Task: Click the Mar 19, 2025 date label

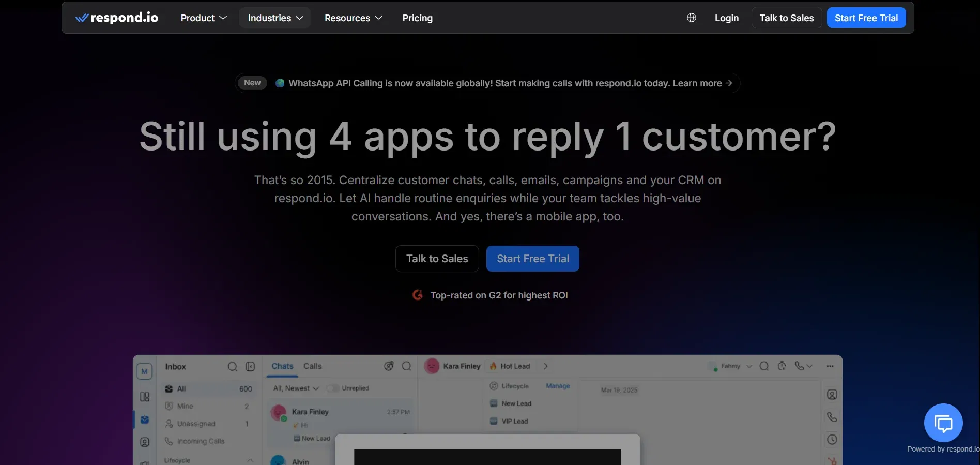Action: pyautogui.click(x=619, y=390)
